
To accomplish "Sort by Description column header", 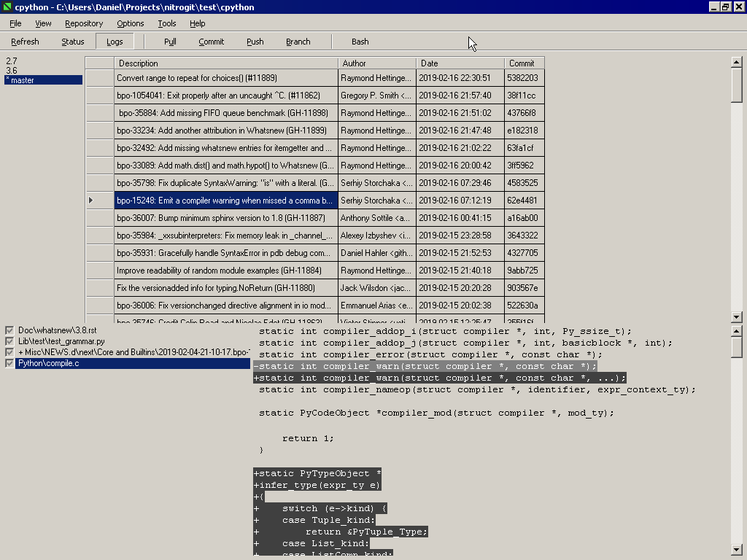I will click(x=226, y=63).
